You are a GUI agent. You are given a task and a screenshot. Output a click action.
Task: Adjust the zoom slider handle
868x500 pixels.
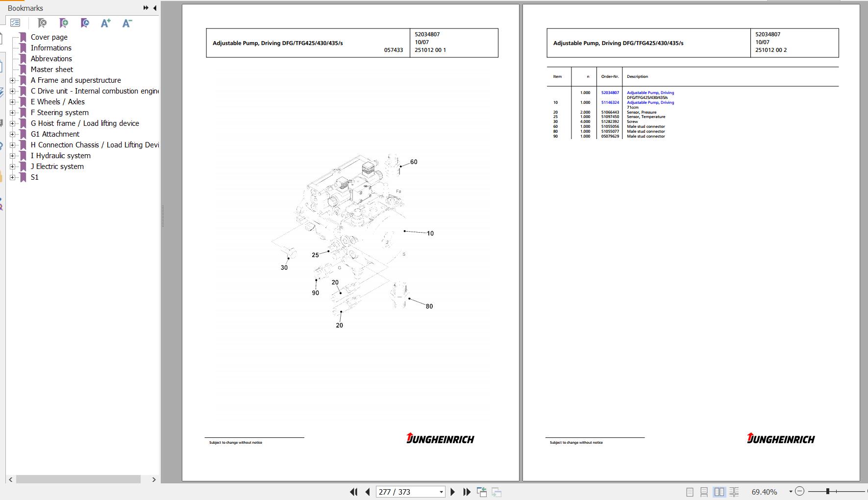point(827,491)
